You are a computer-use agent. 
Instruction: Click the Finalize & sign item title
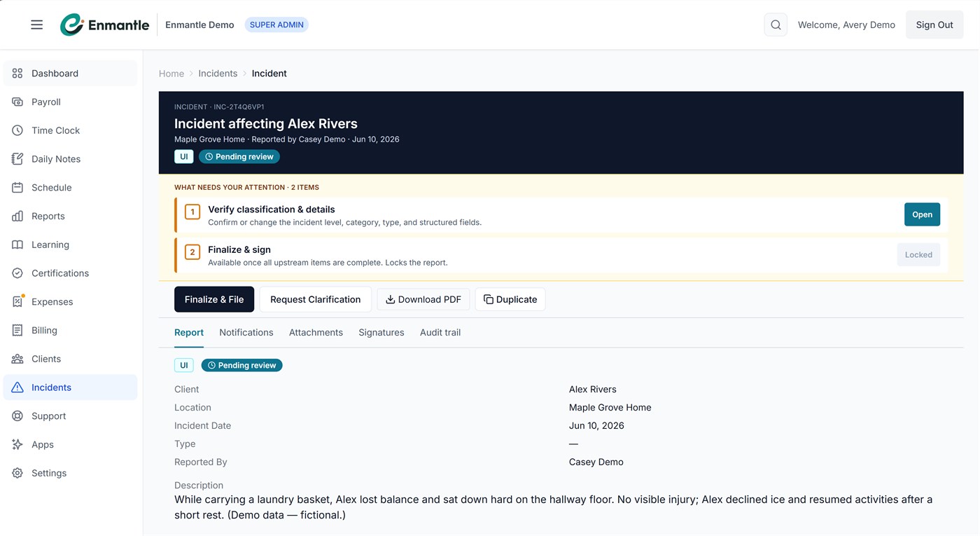click(239, 249)
